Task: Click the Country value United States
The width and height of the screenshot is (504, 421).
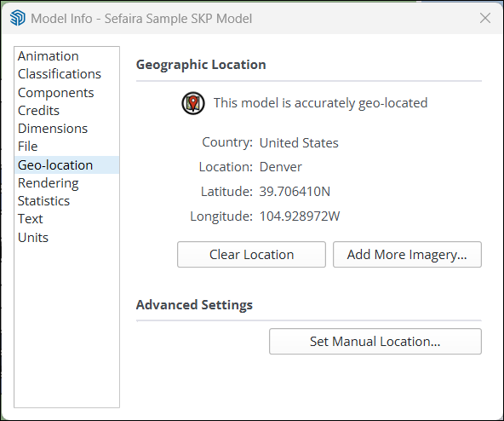Action: (299, 143)
